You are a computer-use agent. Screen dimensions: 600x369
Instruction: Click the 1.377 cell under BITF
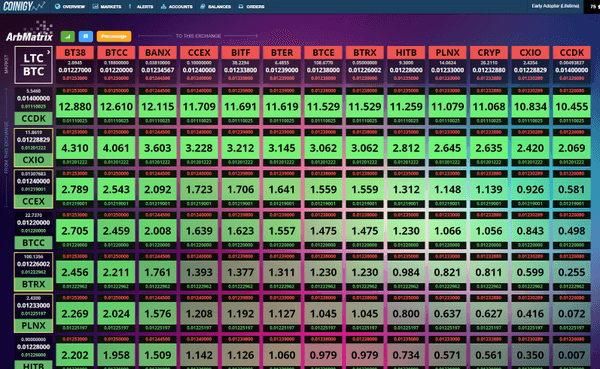click(240, 272)
